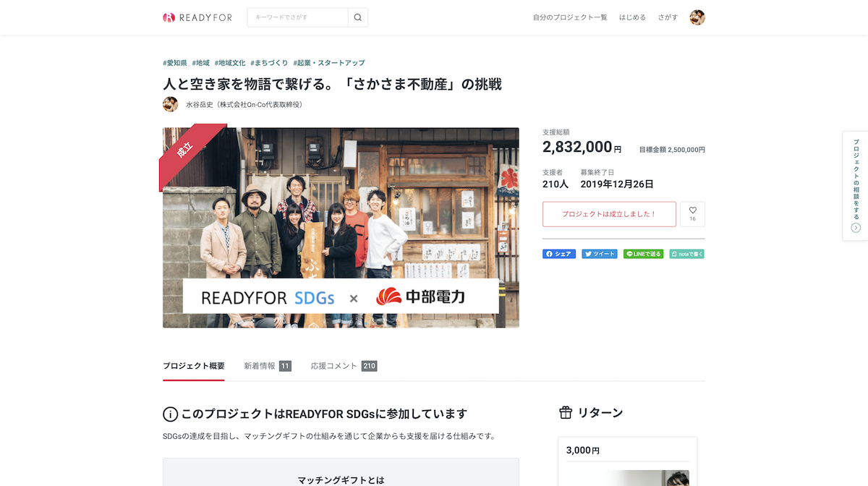Select the #地域文化 tag
Image resolution: width=868 pixels, height=486 pixels.
(230, 63)
